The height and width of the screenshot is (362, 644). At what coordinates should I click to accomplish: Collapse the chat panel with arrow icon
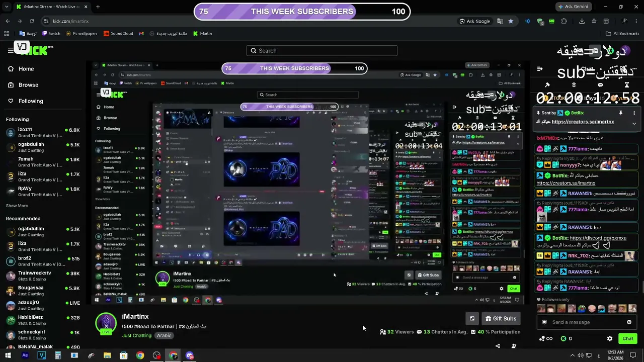539,69
